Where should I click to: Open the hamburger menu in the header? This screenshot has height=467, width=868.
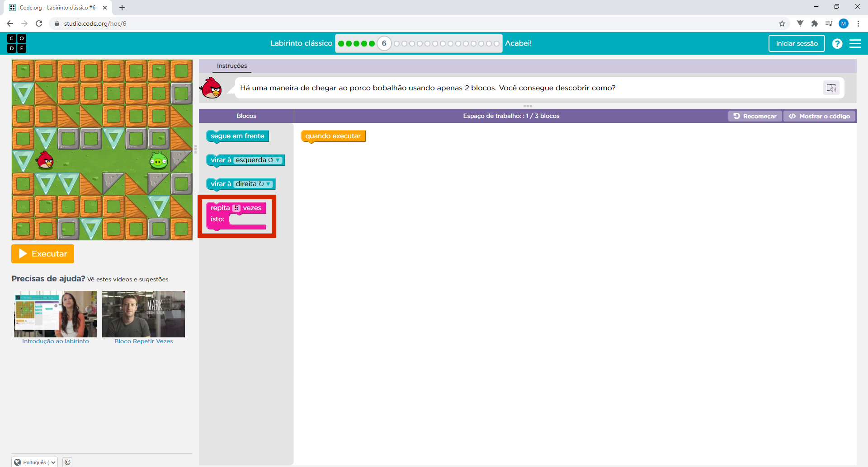pos(855,43)
